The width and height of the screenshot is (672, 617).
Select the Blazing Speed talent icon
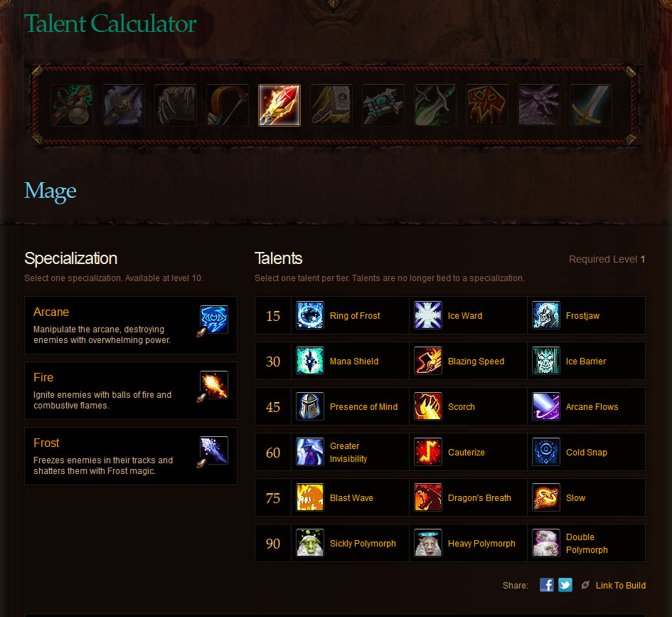tap(427, 361)
